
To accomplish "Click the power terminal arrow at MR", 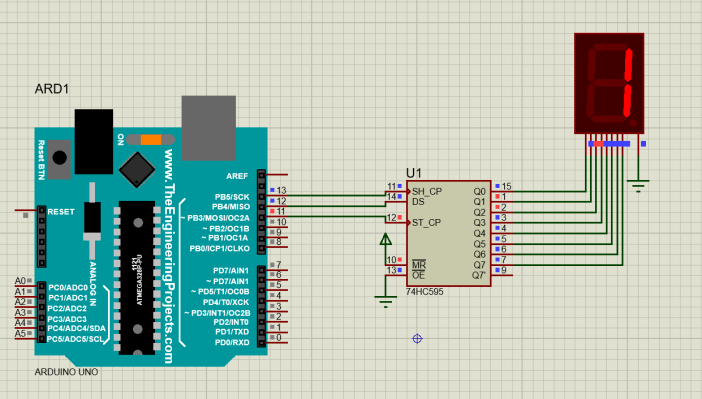I will click(x=385, y=240).
